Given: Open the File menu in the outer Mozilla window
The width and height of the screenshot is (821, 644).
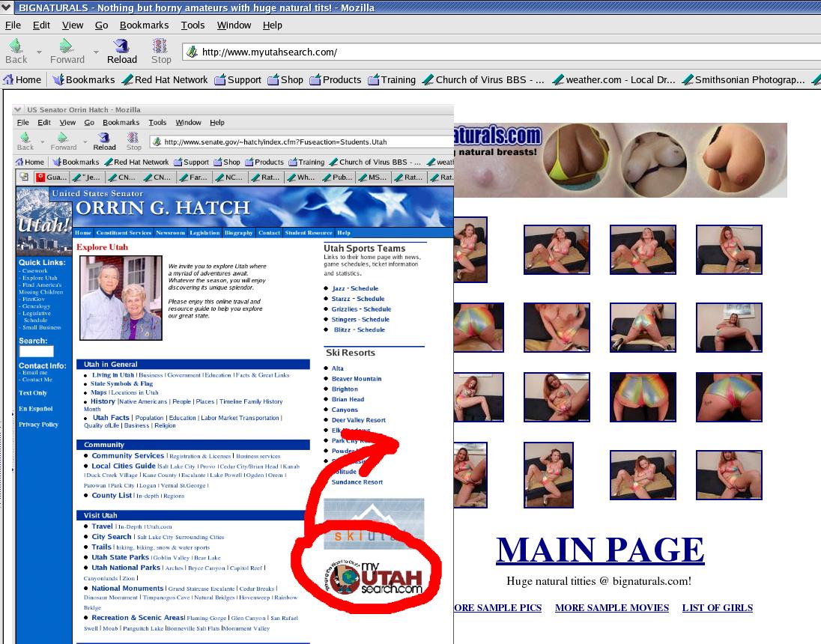Looking at the screenshot, I should (x=13, y=25).
